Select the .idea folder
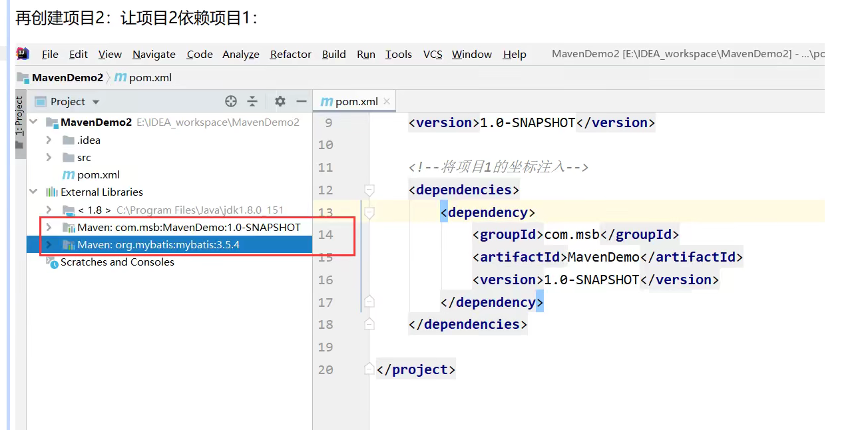The height and width of the screenshot is (430, 868). tap(89, 140)
